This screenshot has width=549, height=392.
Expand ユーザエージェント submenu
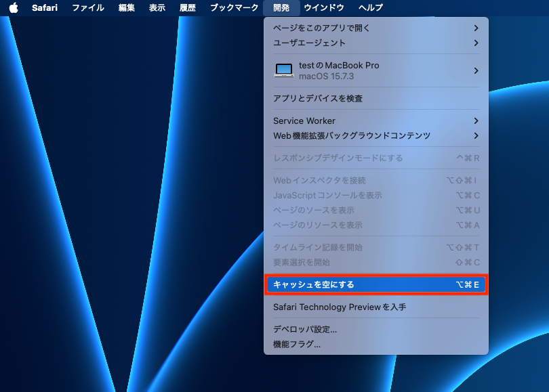pyautogui.click(x=376, y=43)
